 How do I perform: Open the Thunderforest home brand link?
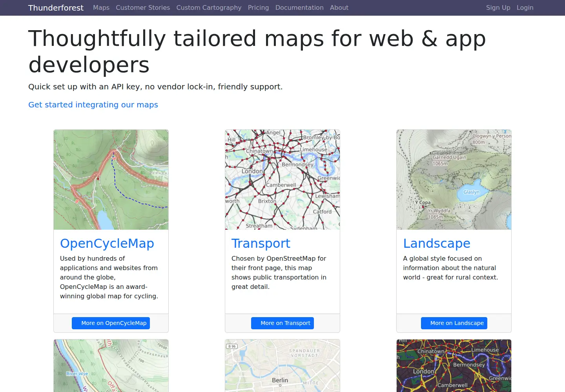tap(56, 8)
